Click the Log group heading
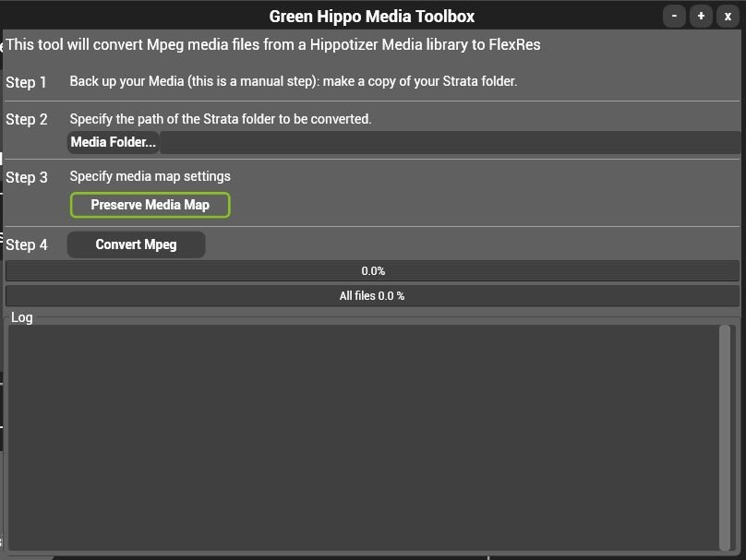This screenshot has height=560, width=746. coord(22,317)
